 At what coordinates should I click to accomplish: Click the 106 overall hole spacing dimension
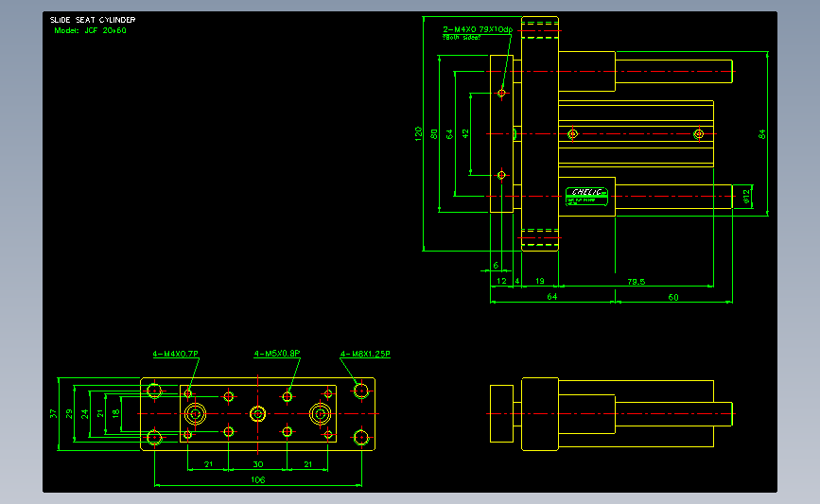pos(258,479)
